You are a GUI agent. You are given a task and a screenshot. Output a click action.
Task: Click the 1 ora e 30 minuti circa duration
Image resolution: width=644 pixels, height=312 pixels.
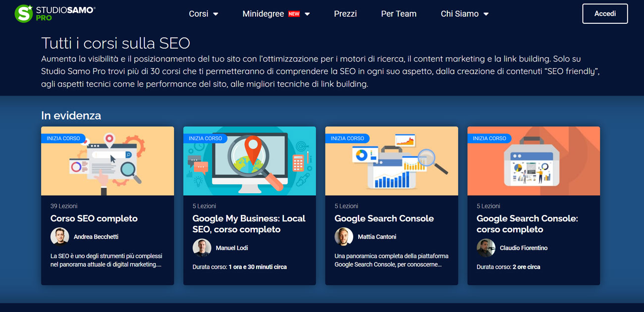[x=258, y=267]
